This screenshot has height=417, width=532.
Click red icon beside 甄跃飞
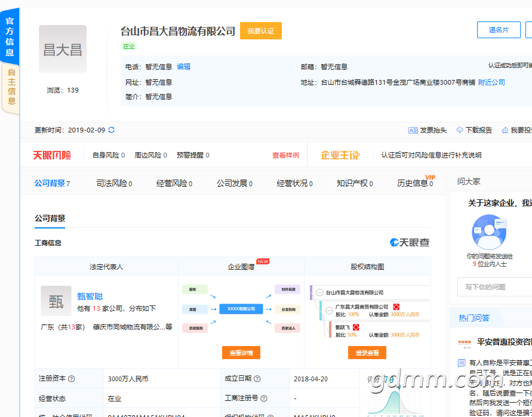pyautogui.click(x=356, y=327)
